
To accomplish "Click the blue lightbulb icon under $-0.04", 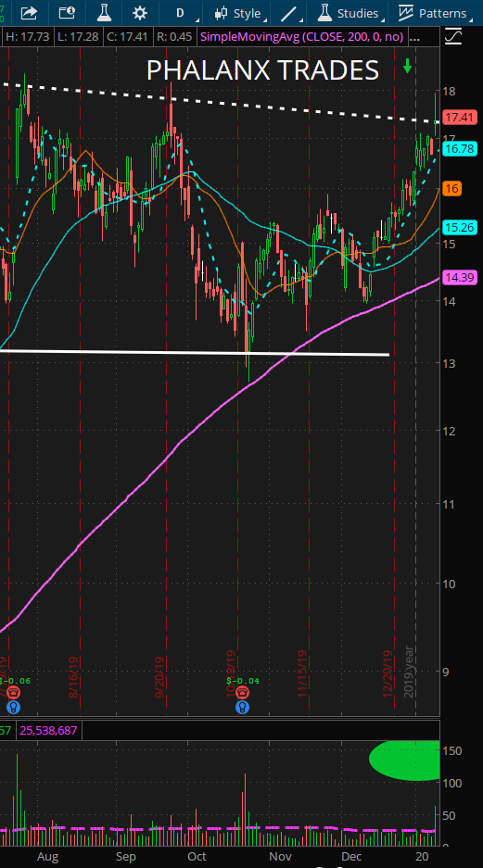I will click(242, 707).
